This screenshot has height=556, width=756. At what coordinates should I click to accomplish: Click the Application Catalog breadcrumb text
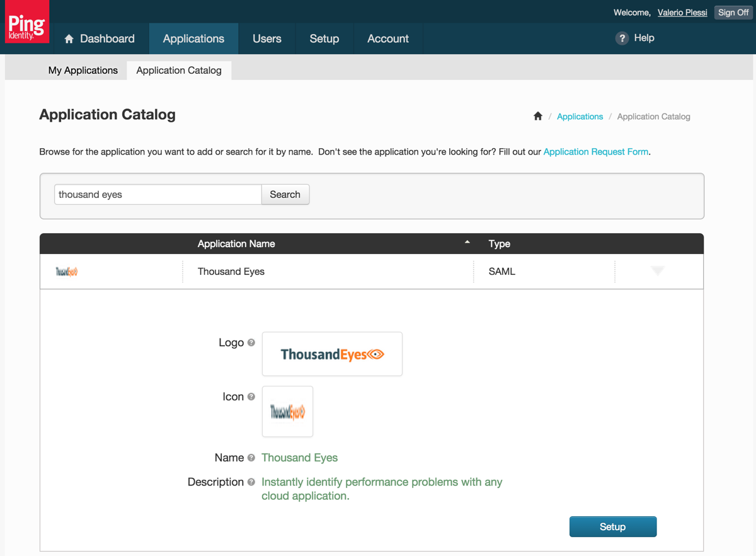[654, 117]
